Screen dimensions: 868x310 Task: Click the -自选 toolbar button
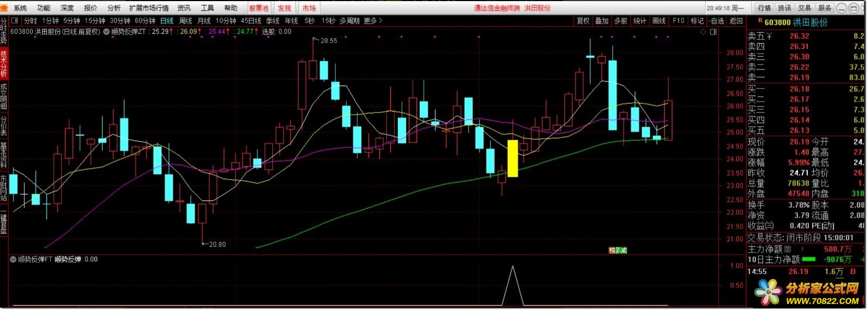[x=717, y=21]
